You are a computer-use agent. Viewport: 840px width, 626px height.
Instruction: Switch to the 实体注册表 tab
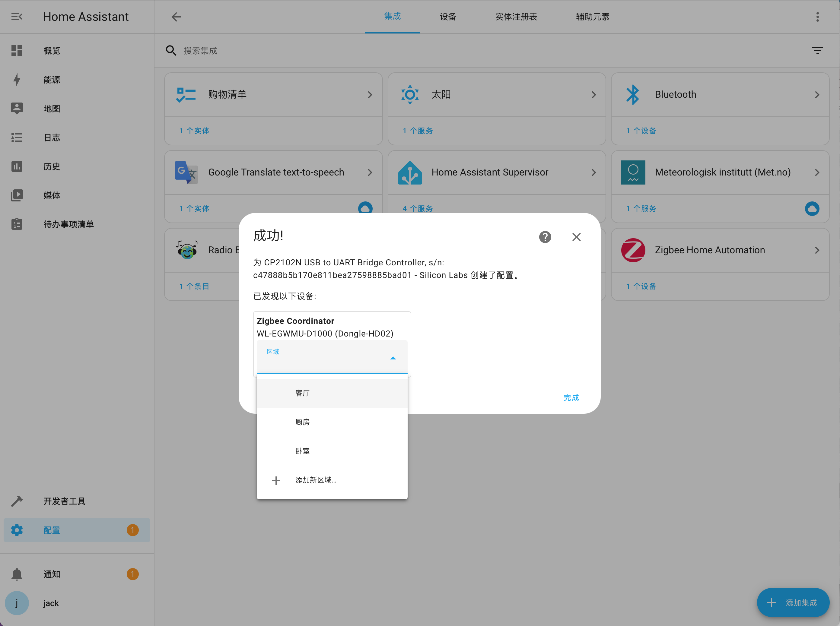pos(516,17)
